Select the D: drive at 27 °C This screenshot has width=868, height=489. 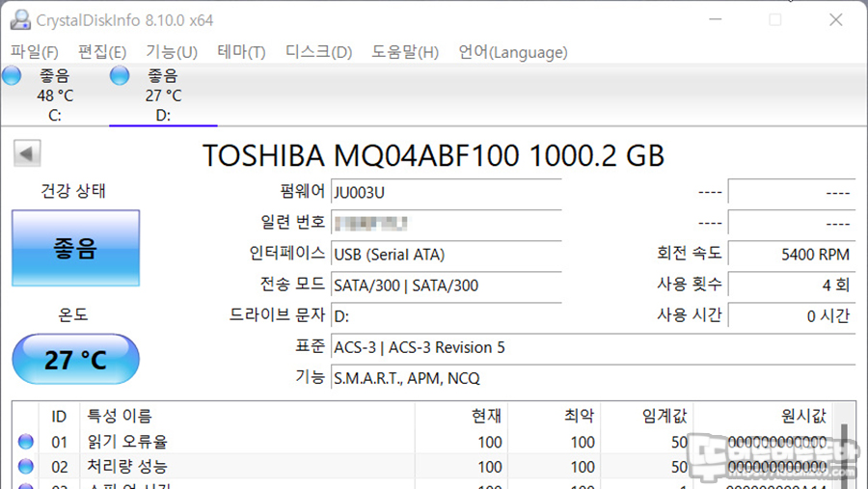point(163,95)
